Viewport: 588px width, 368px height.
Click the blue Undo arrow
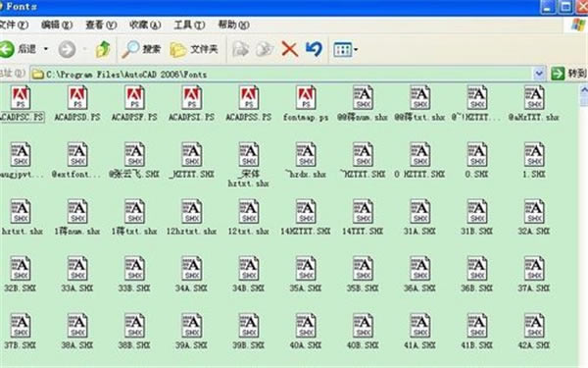click(x=315, y=49)
